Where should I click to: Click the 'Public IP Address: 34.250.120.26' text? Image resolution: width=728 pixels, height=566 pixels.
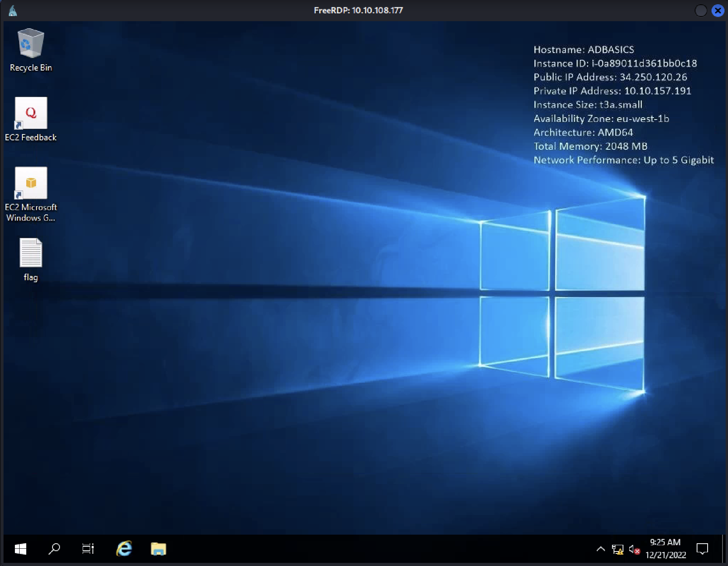pyautogui.click(x=610, y=77)
